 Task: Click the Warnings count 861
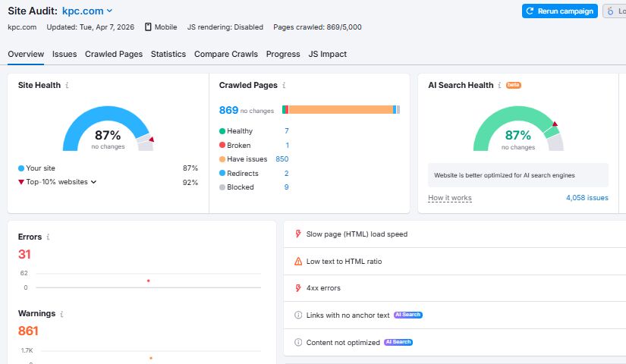tap(28, 331)
